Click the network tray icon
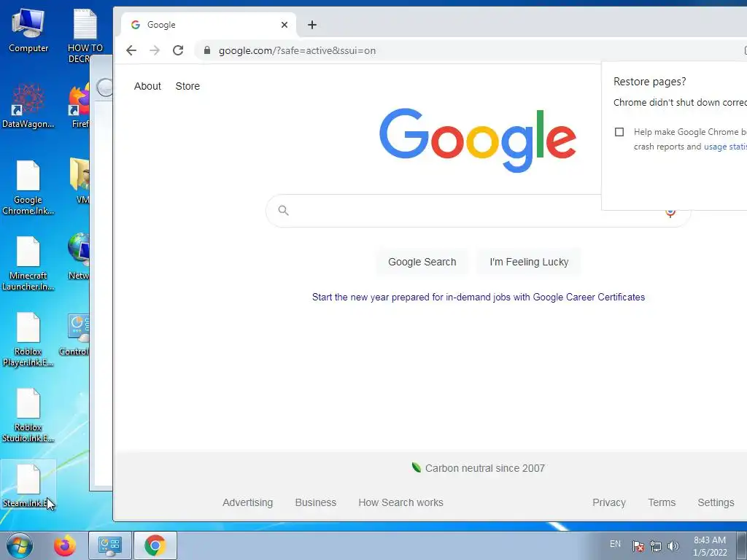Screen dimensions: 747x560 [656, 546]
